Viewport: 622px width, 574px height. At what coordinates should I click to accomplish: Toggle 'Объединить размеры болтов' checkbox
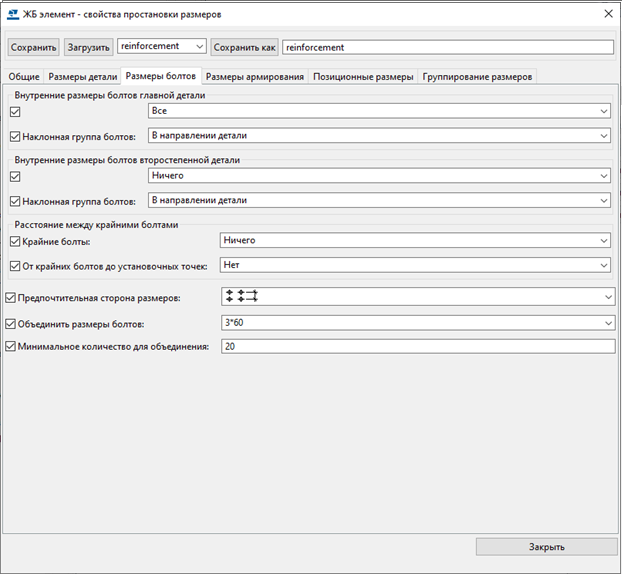(12, 324)
